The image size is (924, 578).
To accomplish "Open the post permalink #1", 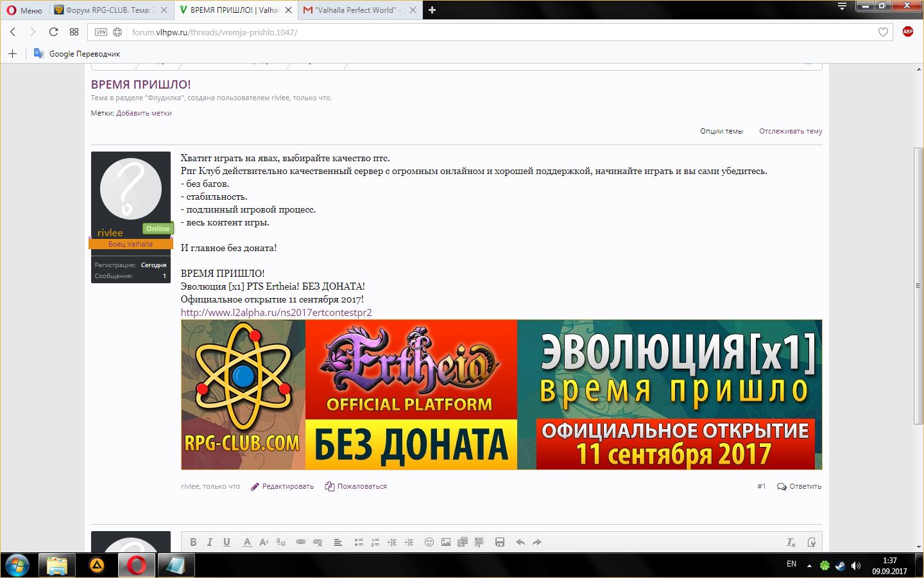I will (x=762, y=486).
